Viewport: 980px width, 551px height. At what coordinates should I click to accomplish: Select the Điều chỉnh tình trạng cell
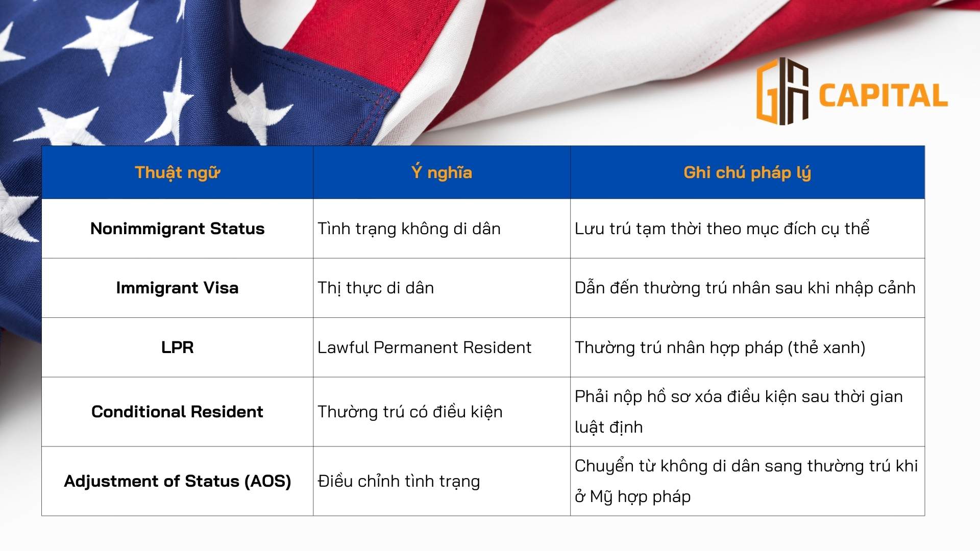pos(399,481)
